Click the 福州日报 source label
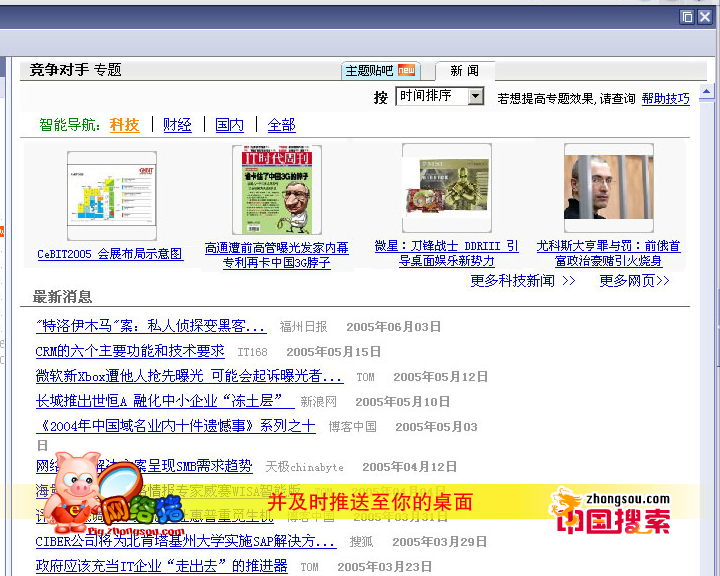Screen dimensions: 720x576 [x=304, y=327]
